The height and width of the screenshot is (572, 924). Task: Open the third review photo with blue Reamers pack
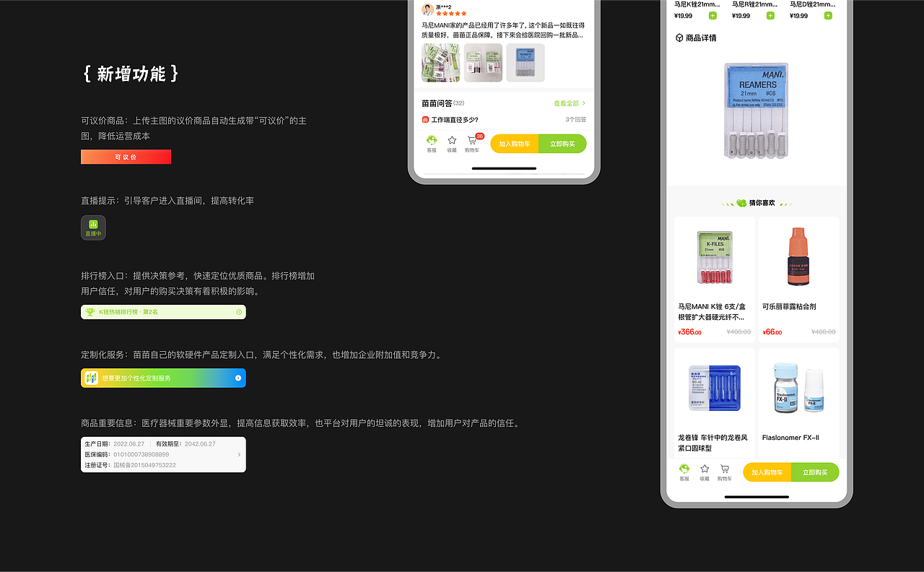[x=526, y=63]
